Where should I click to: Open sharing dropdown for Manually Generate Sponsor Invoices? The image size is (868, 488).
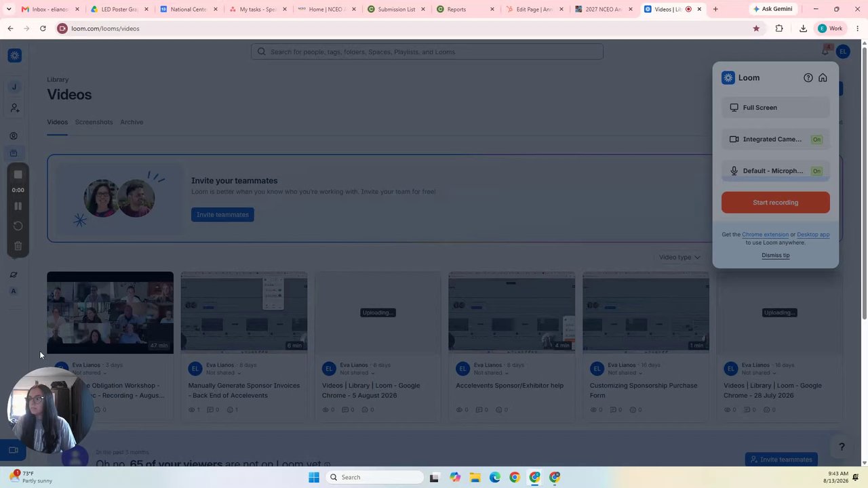click(224, 373)
